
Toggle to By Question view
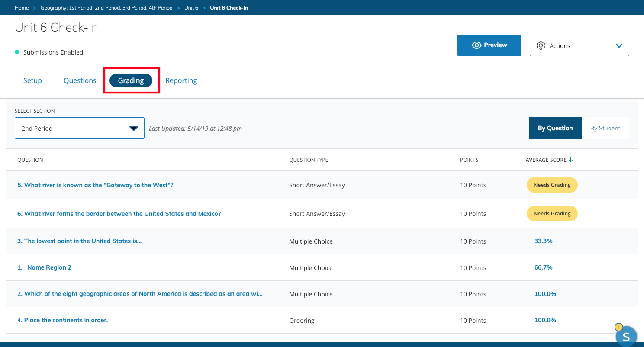[x=555, y=128]
